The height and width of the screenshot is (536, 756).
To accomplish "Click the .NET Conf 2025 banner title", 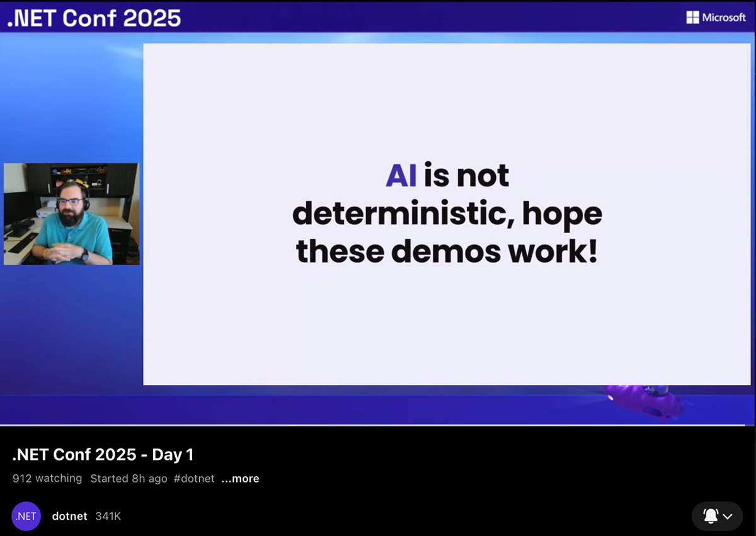I will pyautogui.click(x=94, y=18).
